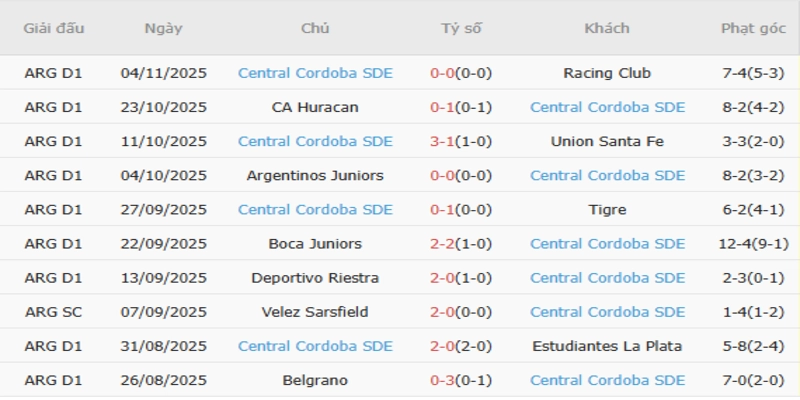Select the ARG SC league label
The width and height of the screenshot is (800, 400).
tap(53, 311)
